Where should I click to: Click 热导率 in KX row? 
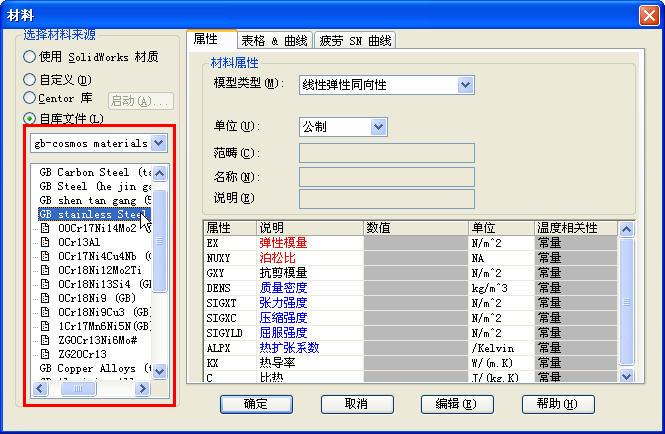(x=277, y=363)
